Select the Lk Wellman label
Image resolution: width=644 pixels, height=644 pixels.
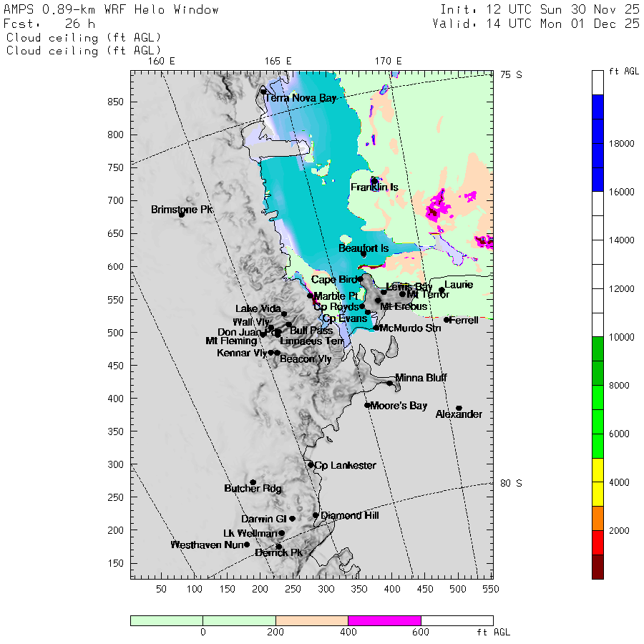pos(250,534)
